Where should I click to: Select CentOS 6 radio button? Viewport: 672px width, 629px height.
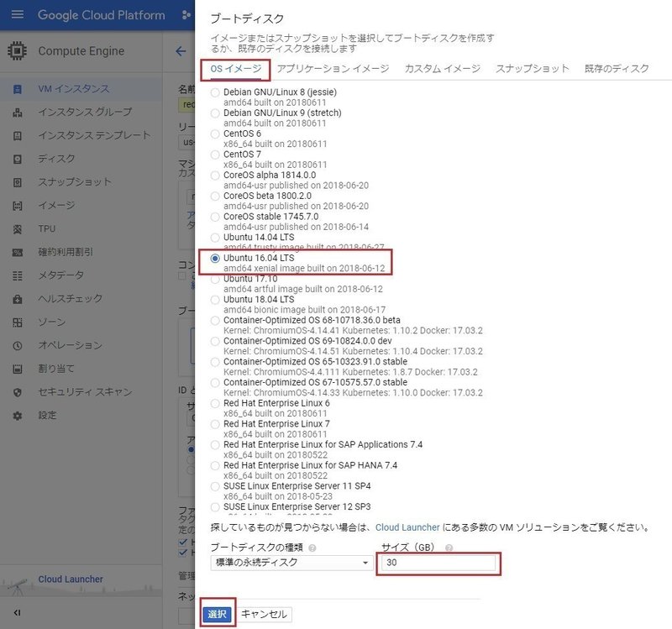pyautogui.click(x=215, y=134)
